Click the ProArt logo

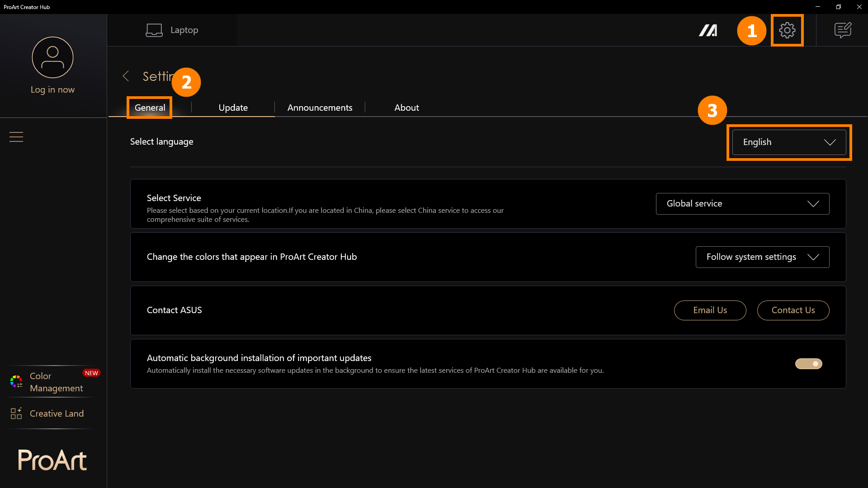point(52,460)
